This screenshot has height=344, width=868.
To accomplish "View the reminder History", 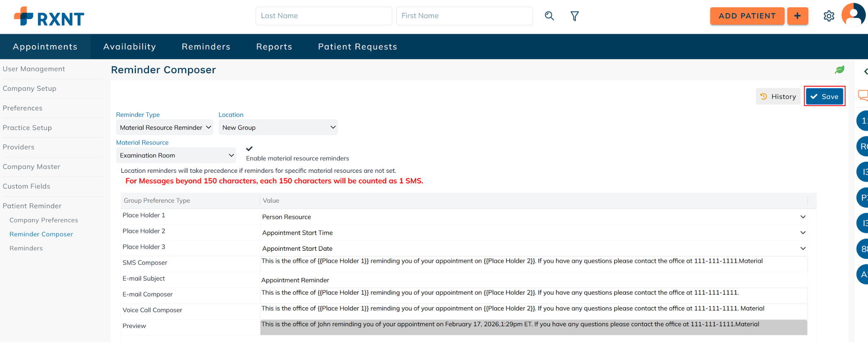I will 778,97.
